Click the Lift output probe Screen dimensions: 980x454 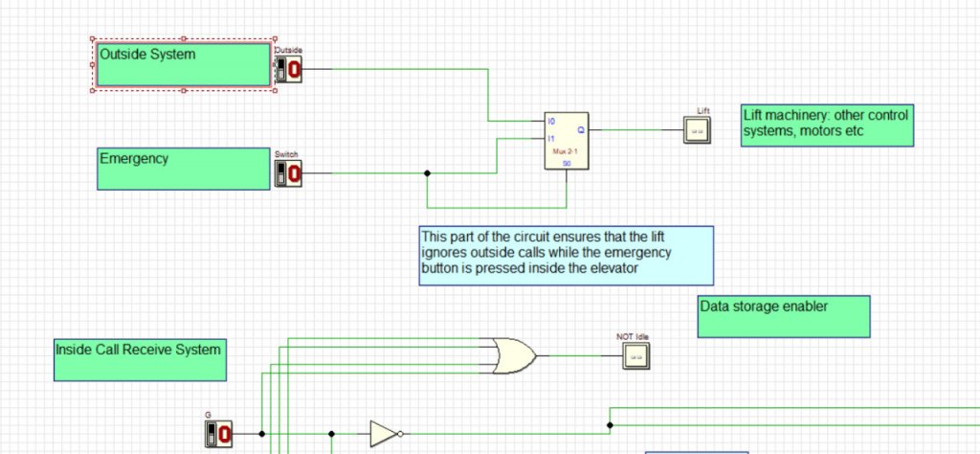click(696, 130)
